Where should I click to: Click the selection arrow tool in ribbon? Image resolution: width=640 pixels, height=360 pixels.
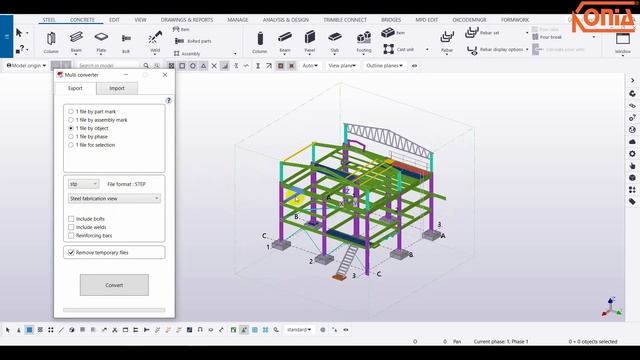(x=19, y=33)
